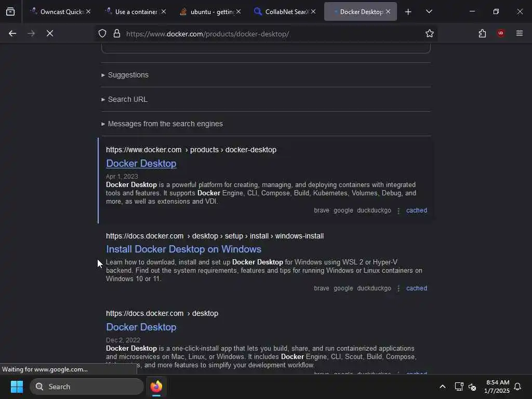
Task: Click the muted volume tray icon
Action: tap(472, 387)
